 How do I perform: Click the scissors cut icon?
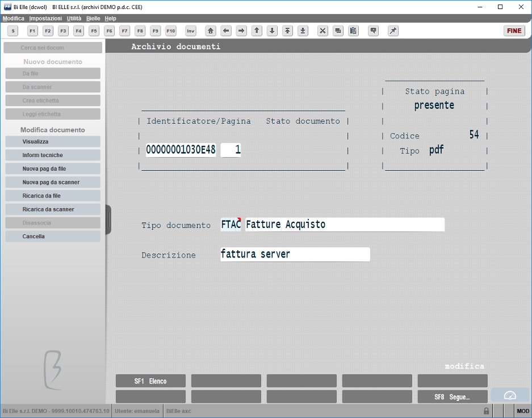(x=322, y=31)
